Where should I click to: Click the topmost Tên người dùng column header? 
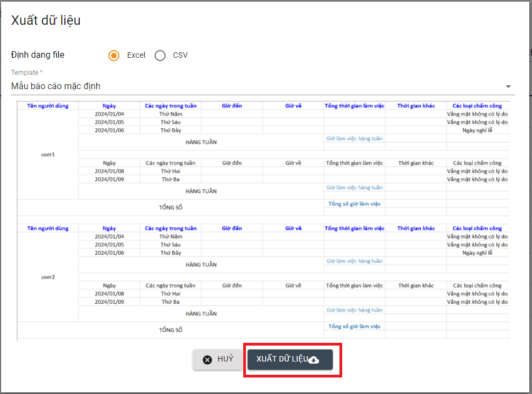click(x=48, y=106)
